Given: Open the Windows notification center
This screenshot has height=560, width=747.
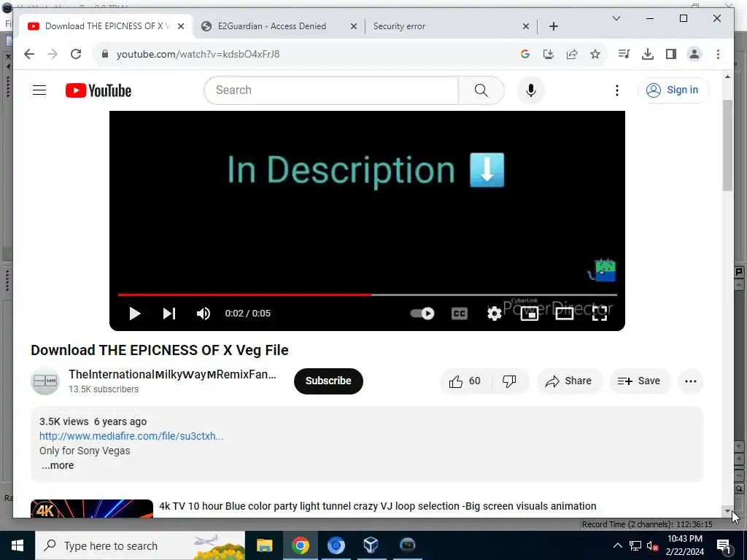Looking at the screenshot, I should click(724, 545).
